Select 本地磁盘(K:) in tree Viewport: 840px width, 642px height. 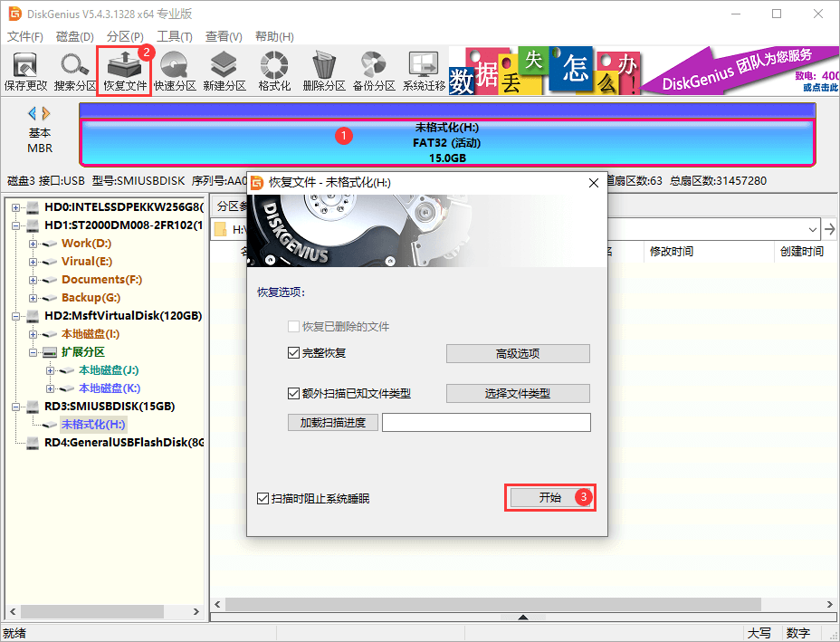pos(110,388)
